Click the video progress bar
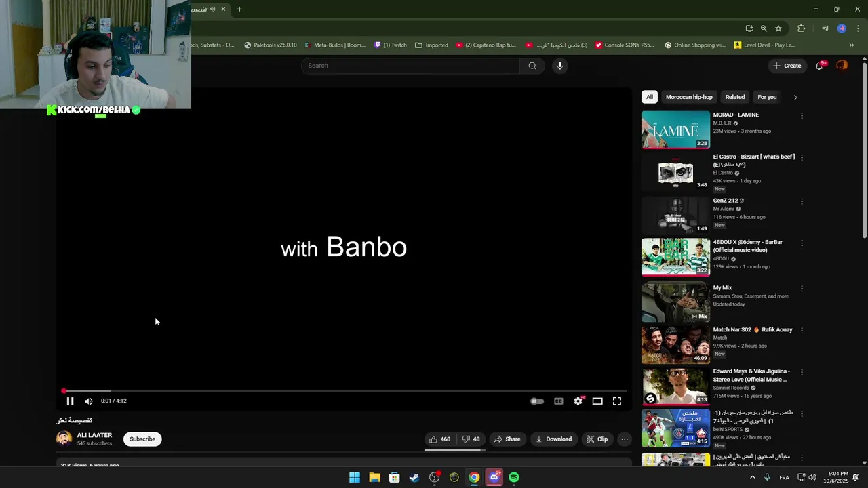Viewport: 868px width, 488px height. pyautogui.click(x=344, y=391)
